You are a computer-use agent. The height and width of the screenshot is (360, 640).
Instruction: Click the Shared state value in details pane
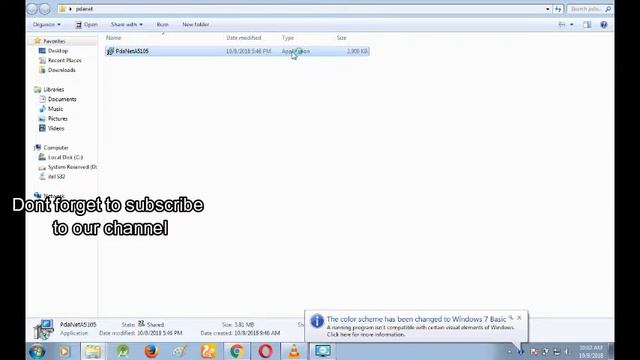(155, 324)
